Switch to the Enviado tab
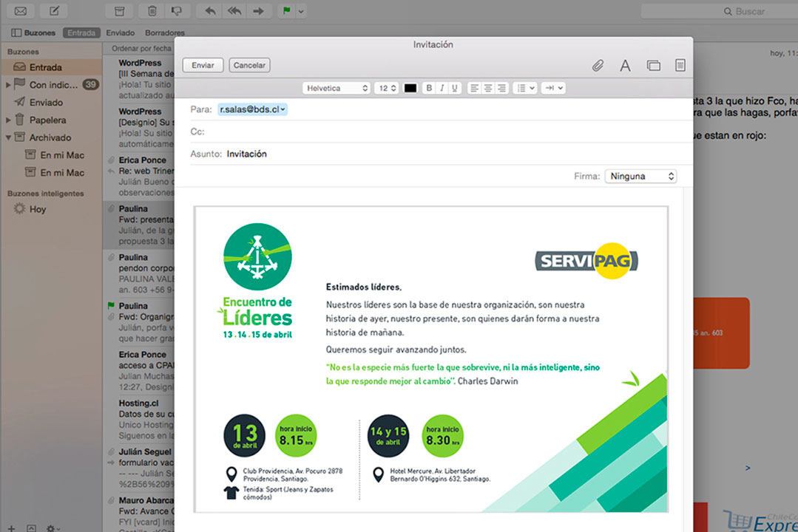 pyautogui.click(x=120, y=33)
